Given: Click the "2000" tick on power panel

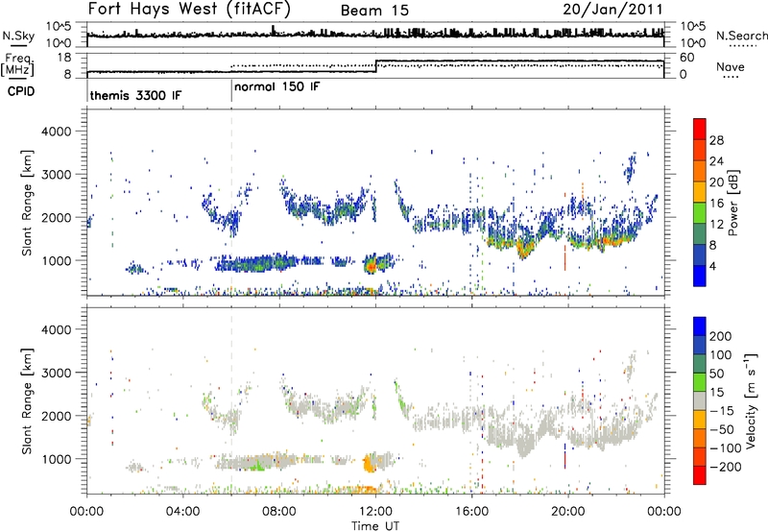Looking at the screenshot, I should pyautogui.click(x=56, y=217).
